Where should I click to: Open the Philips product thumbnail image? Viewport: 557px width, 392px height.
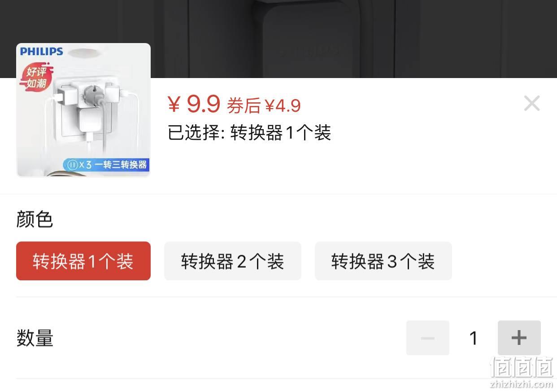83,110
